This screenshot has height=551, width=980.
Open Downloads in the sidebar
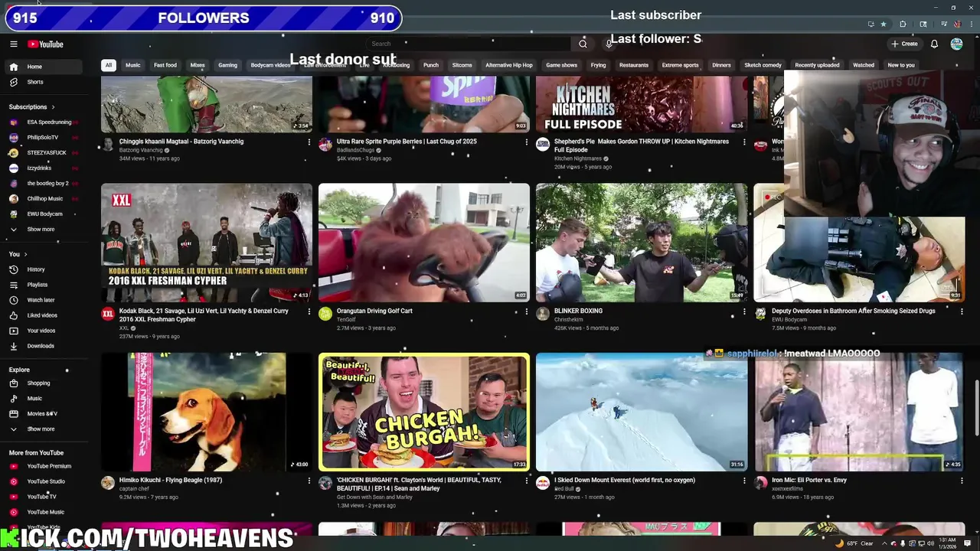tap(44, 346)
